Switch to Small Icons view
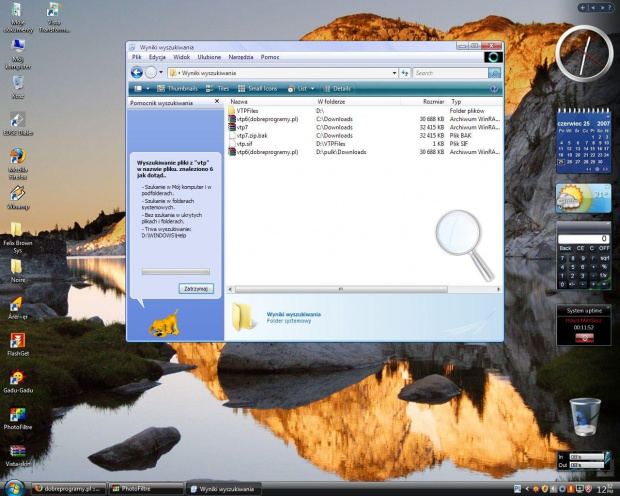620x496 pixels. point(257,89)
